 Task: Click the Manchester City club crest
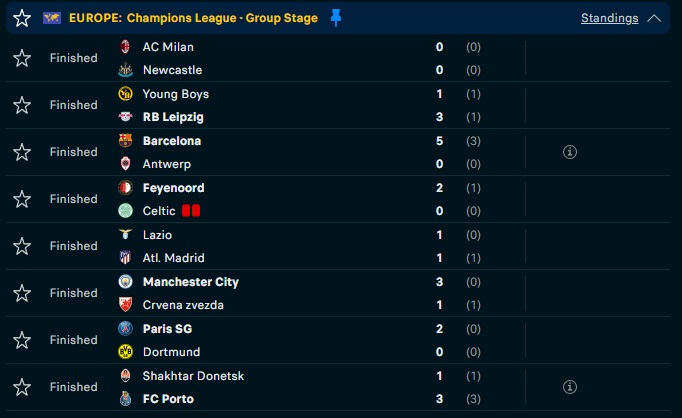[125, 281]
